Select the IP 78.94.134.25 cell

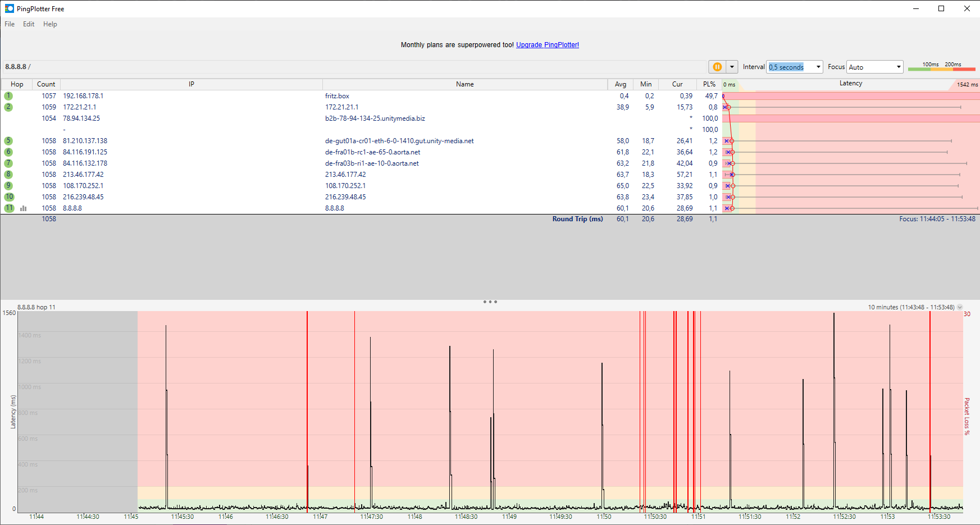pyautogui.click(x=81, y=118)
